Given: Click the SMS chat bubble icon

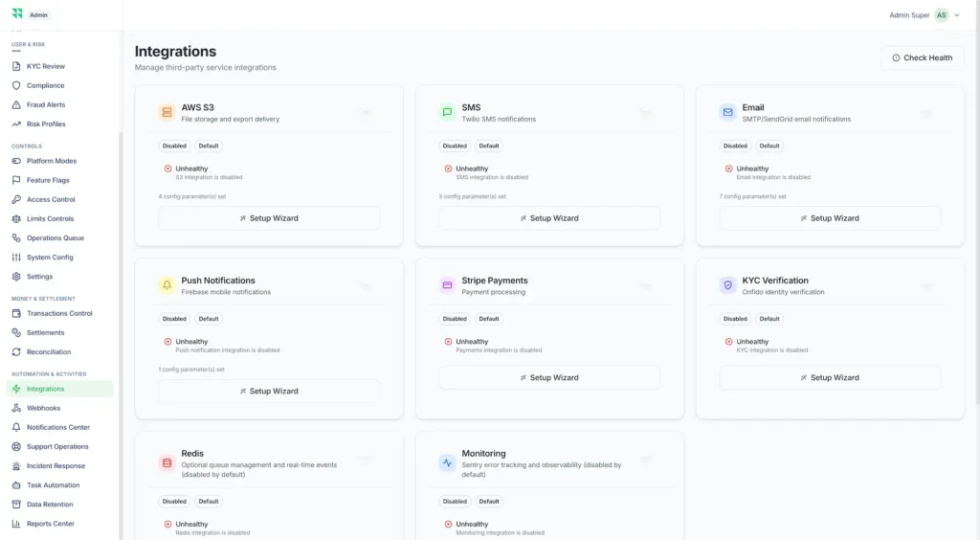Looking at the screenshot, I should point(448,113).
